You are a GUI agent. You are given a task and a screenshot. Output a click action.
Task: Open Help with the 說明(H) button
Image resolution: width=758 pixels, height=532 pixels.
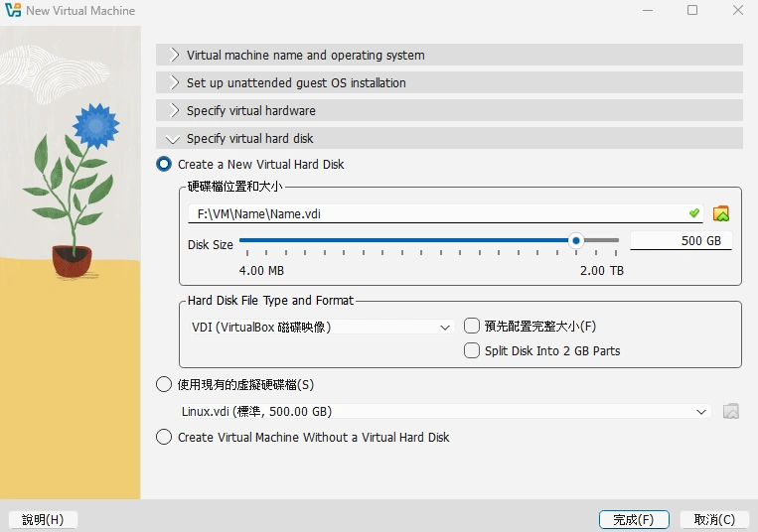[43, 519]
